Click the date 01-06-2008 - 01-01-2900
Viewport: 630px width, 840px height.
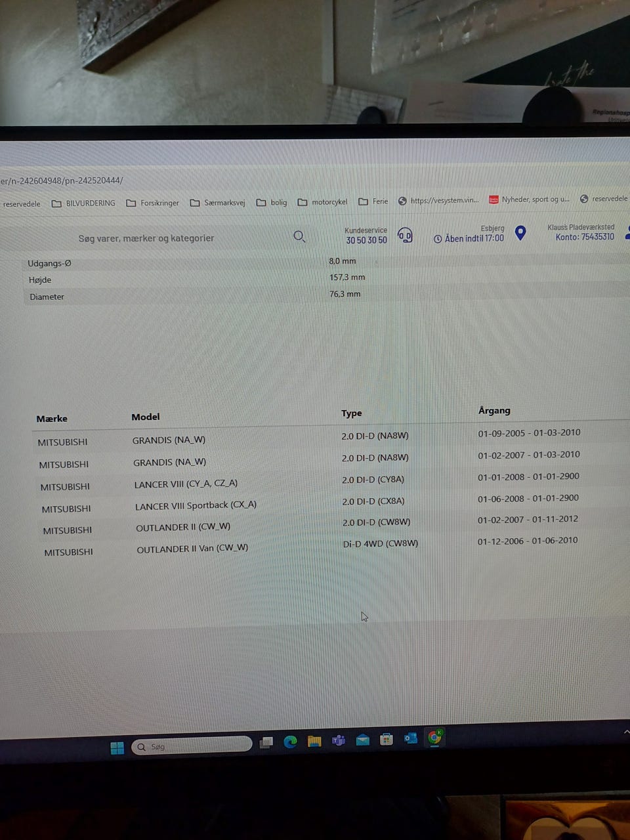528,498
